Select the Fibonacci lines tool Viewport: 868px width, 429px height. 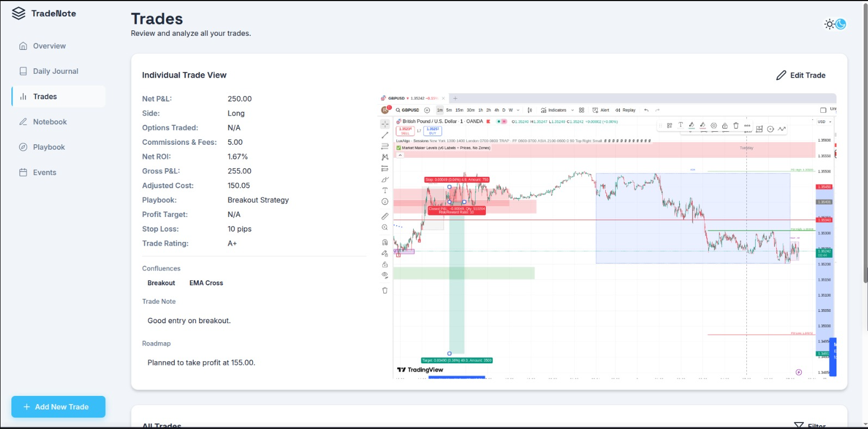pos(385,146)
